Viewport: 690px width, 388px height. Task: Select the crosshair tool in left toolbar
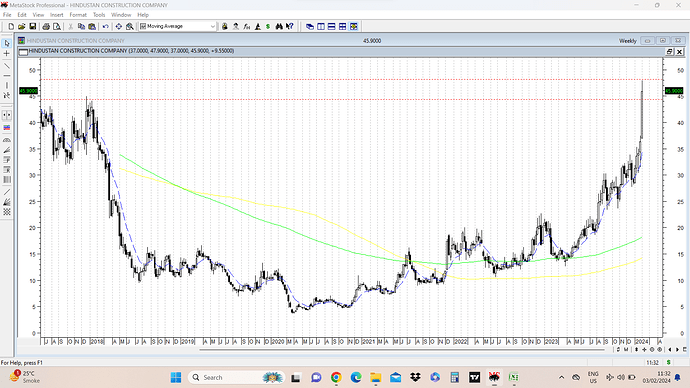[7, 53]
